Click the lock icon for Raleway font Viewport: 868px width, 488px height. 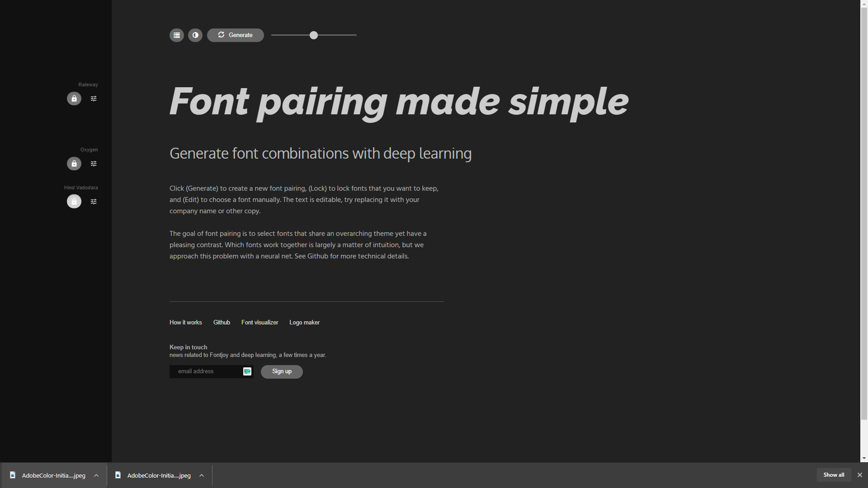point(73,99)
